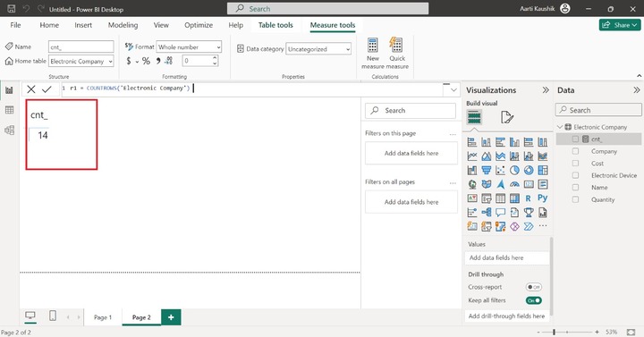Open the Home table dropdown
The image size is (644, 337).
[80, 61]
